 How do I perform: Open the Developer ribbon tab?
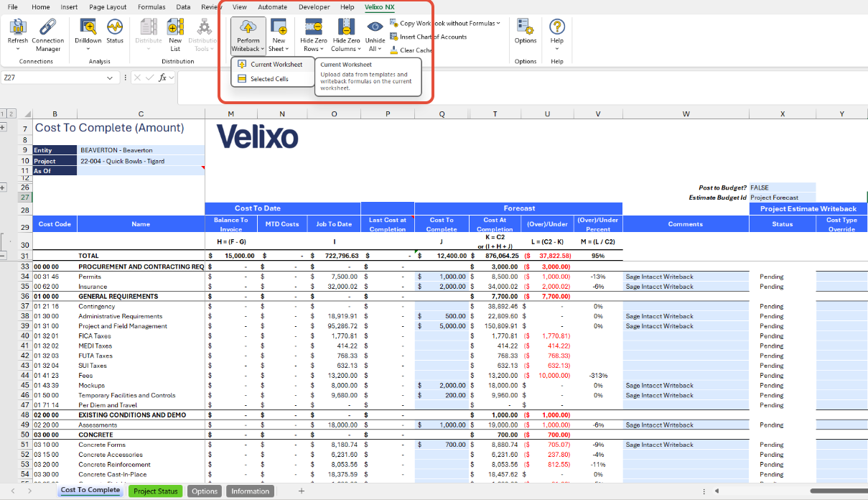point(314,7)
